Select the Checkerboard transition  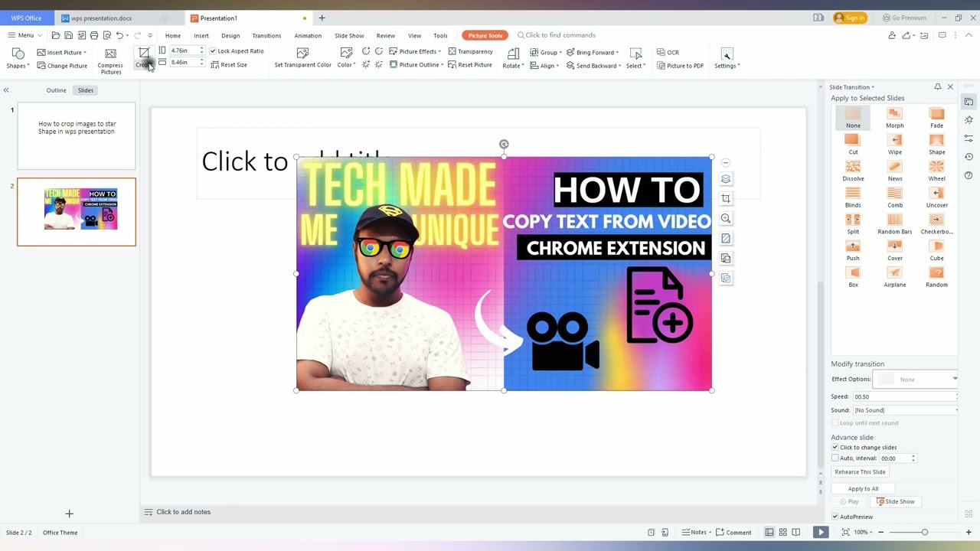(936, 224)
